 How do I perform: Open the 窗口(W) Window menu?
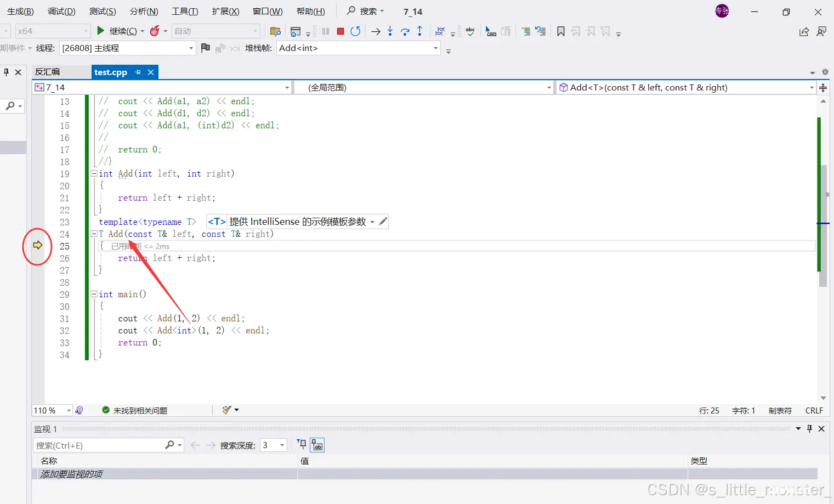tap(268, 12)
